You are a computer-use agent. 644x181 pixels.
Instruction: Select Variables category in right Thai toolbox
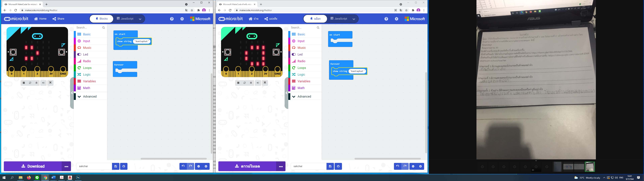(304, 81)
